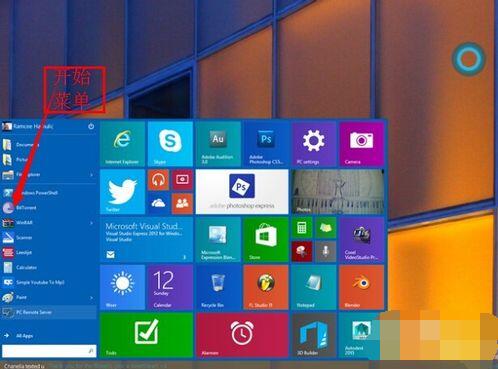Click the Start menu search box
This screenshot has width=498, height=369.
[49, 351]
